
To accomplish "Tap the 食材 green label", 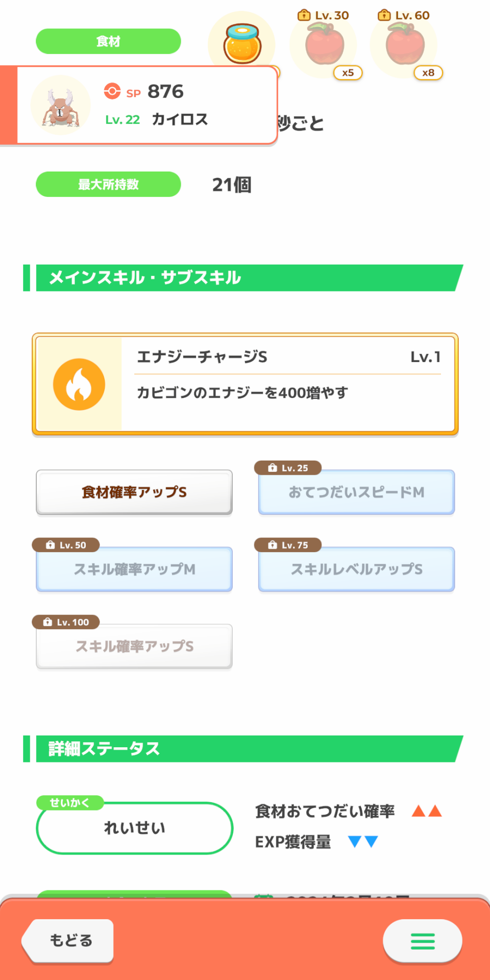I will pyautogui.click(x=108, y=41).
